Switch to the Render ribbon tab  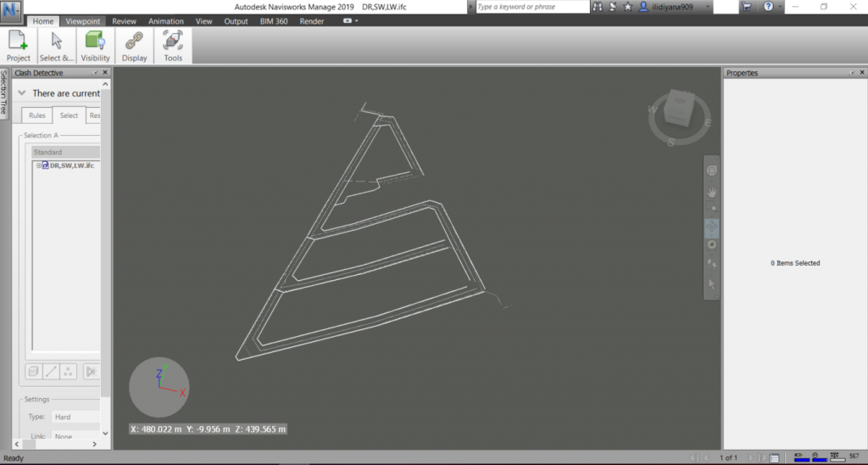tap(312, 21)
